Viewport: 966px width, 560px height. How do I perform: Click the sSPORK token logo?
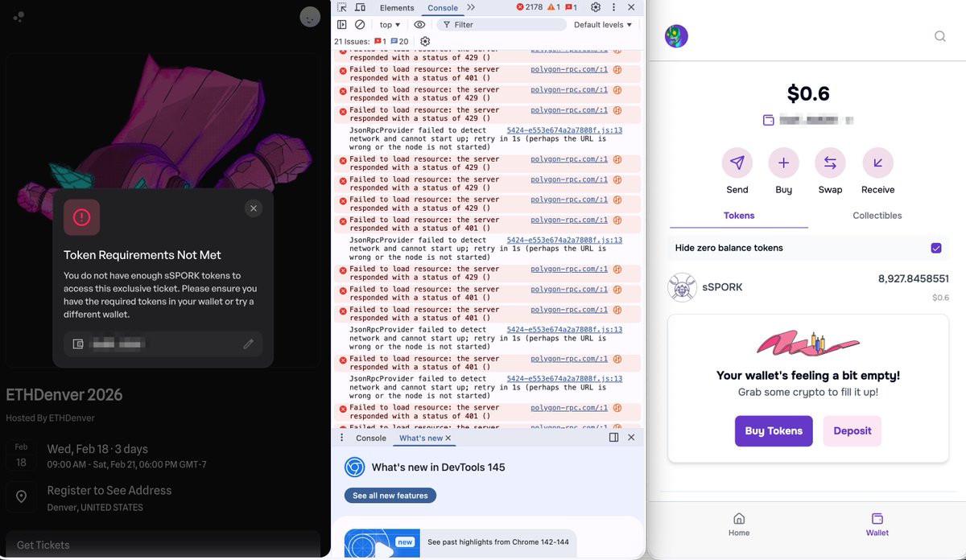(682, 287)
